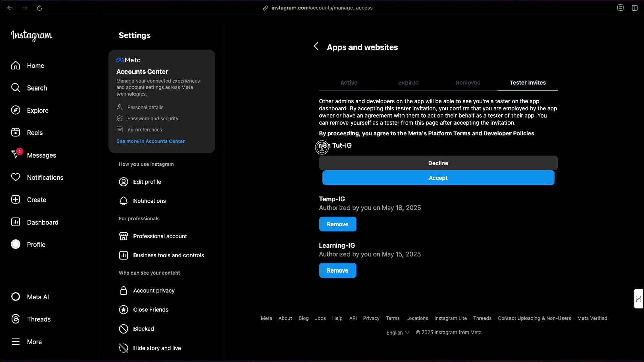Screen dimensions: 644x362
Task: Open the Threads icon
Action: [16, 319]
